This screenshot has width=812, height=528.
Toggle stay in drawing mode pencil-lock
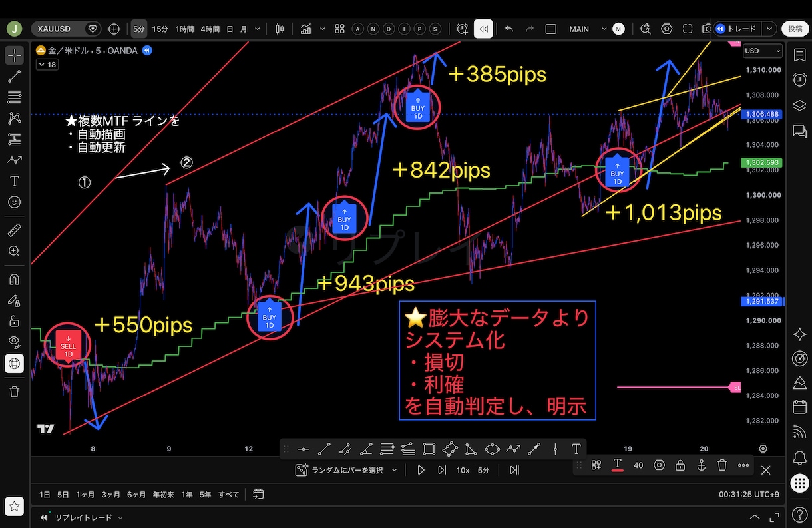(14, 300)
